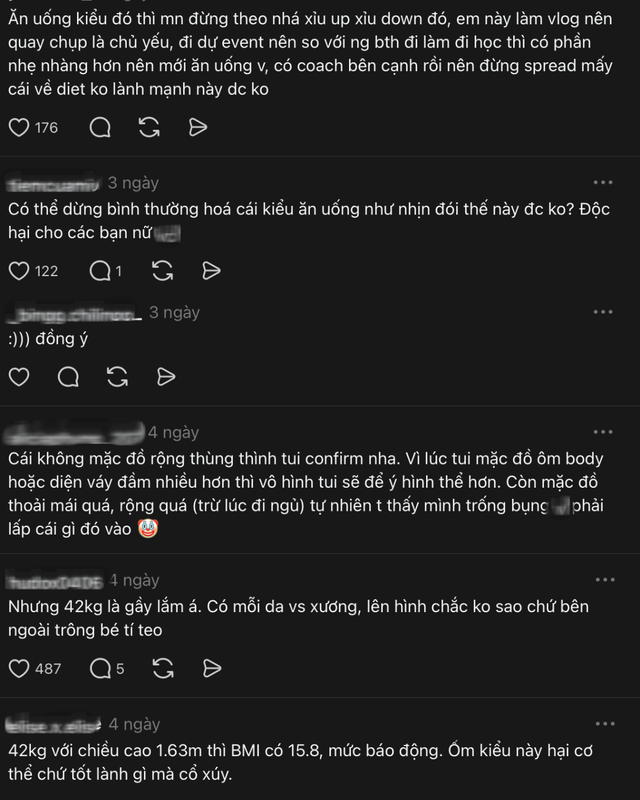Screen dimensions: 640x800
Task: Reply to the comment with 176 likes
Action: tap(100, 127)
